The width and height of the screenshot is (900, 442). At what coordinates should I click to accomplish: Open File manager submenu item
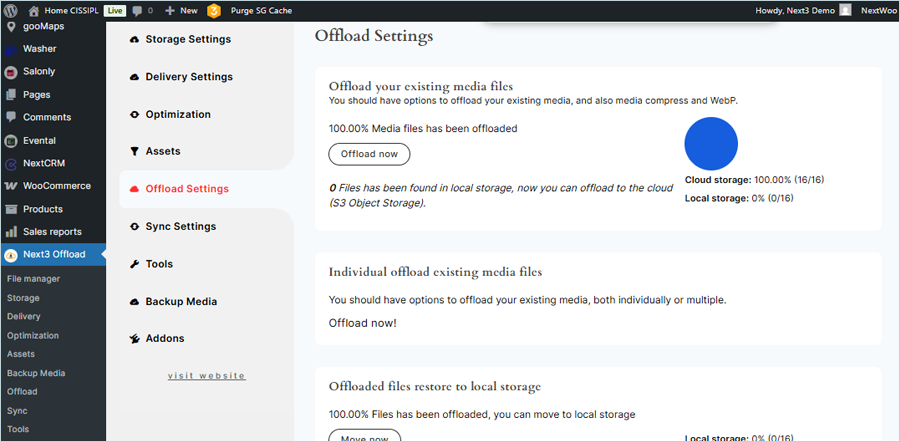33,279
